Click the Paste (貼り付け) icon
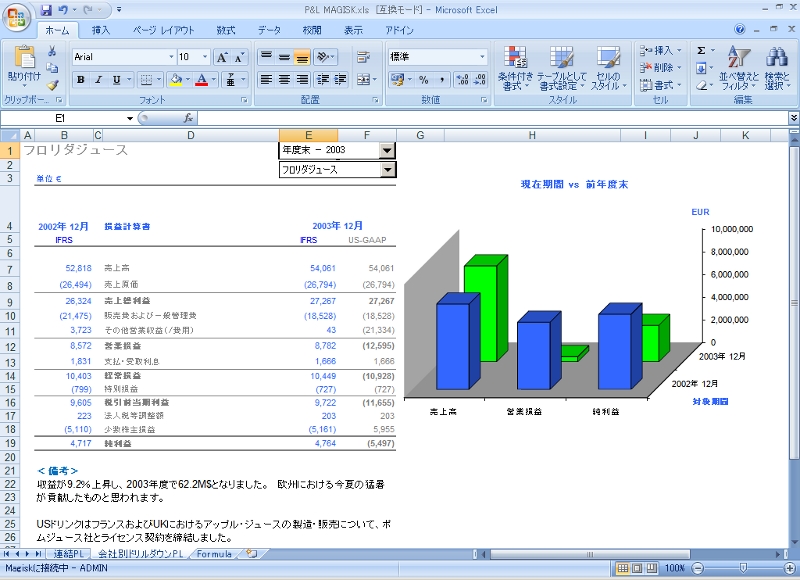The height and width of the screenshot is (580, 800). click(x=25, y=57)
